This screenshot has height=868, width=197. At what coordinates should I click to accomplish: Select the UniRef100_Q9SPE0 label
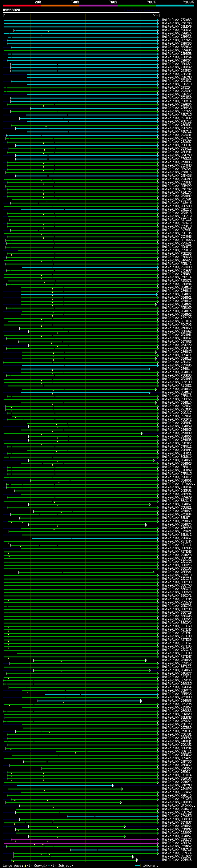[x=177, y=71]
